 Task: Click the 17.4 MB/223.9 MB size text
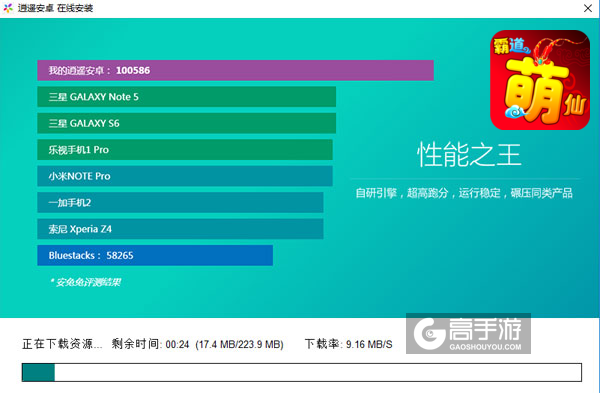[240, 344]
